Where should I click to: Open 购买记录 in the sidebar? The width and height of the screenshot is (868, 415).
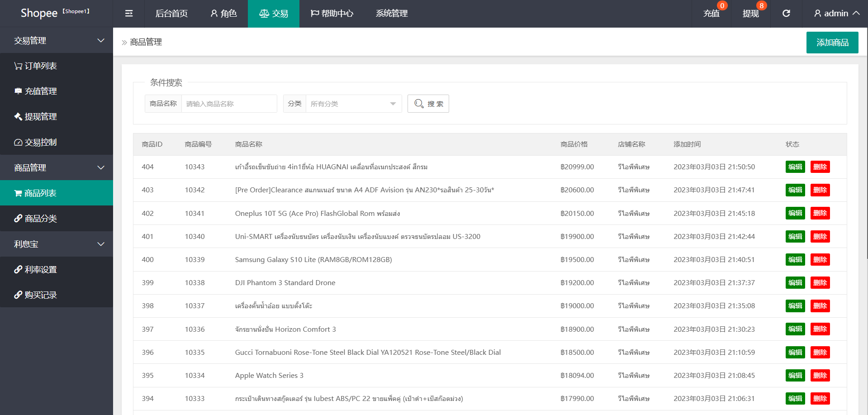pyautogui.click(x=57, y=295)
